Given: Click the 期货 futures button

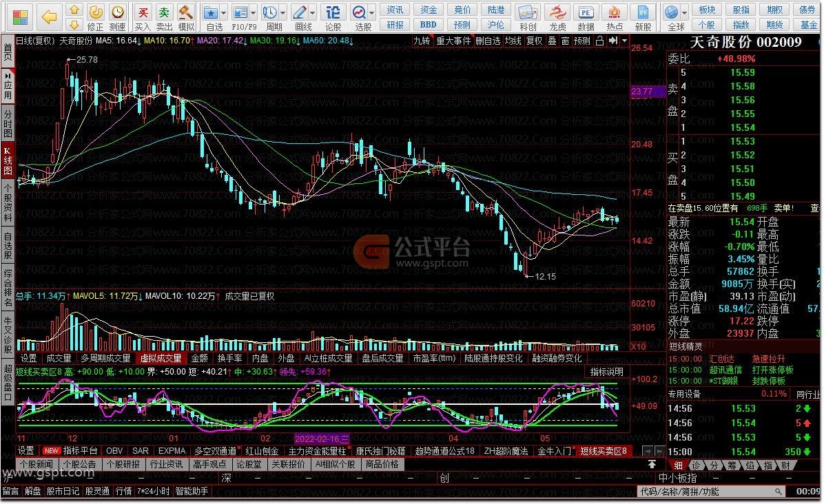Looking at the screenshot, I should coord(774,24).
